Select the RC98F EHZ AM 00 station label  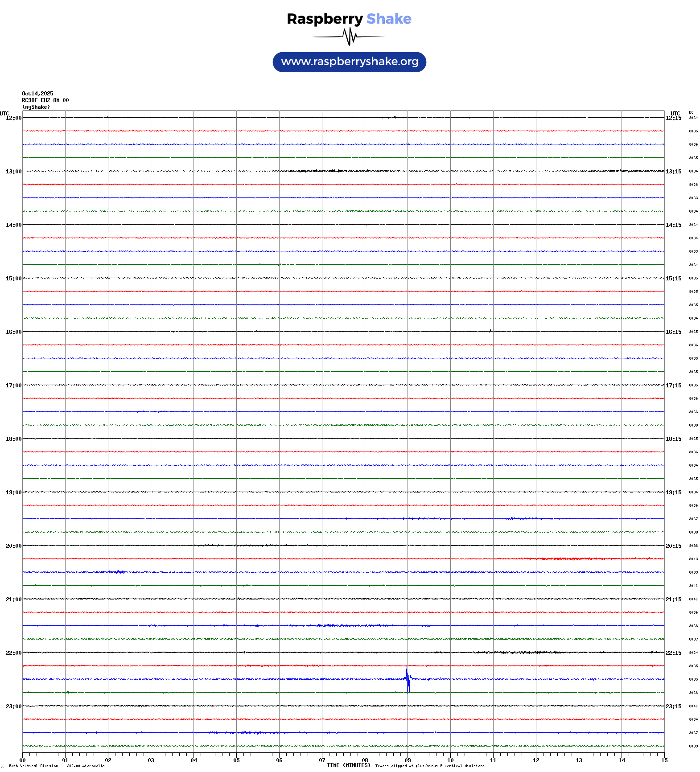(x=45, y=100)
